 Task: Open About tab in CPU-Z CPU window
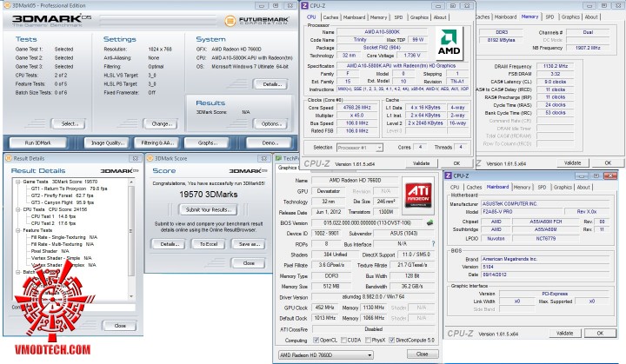440,17
